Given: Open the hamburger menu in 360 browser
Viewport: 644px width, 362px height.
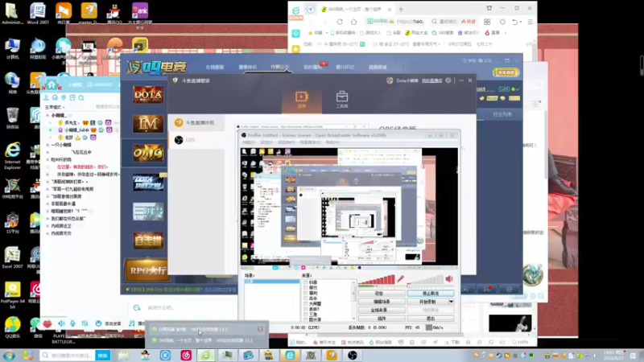Looking at the screenshot, I should [530, 22].
